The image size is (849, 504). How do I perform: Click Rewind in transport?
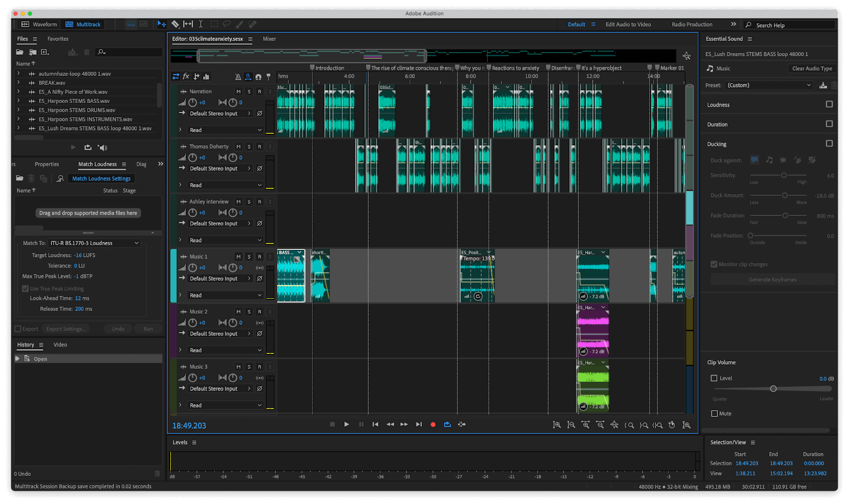coord(390,424)
